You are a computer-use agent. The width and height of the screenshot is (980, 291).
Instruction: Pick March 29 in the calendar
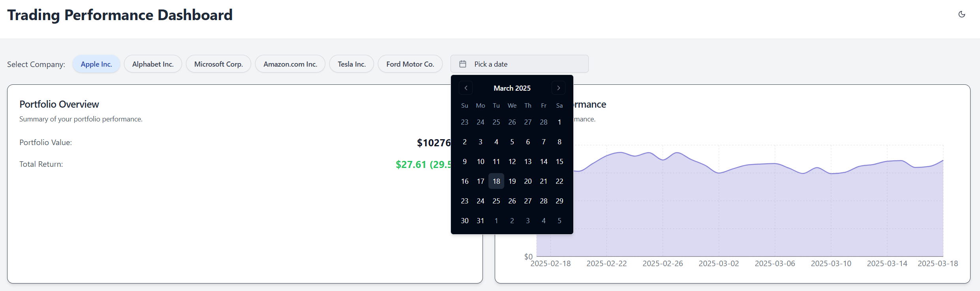pos(559,201)
